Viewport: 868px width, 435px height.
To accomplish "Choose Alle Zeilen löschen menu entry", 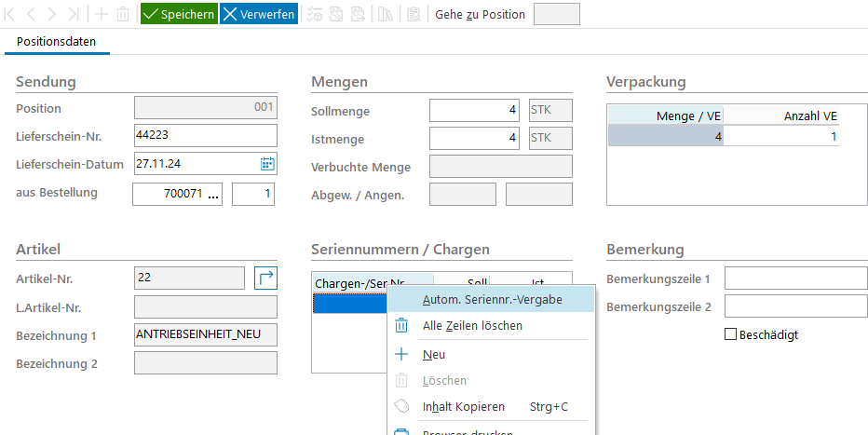I will [472, 325].
